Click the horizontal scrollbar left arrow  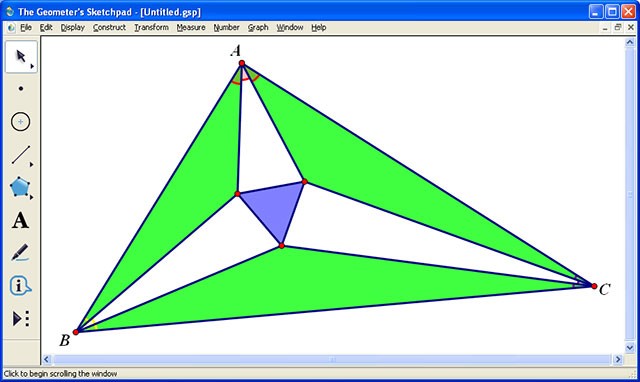click(47, 360)
